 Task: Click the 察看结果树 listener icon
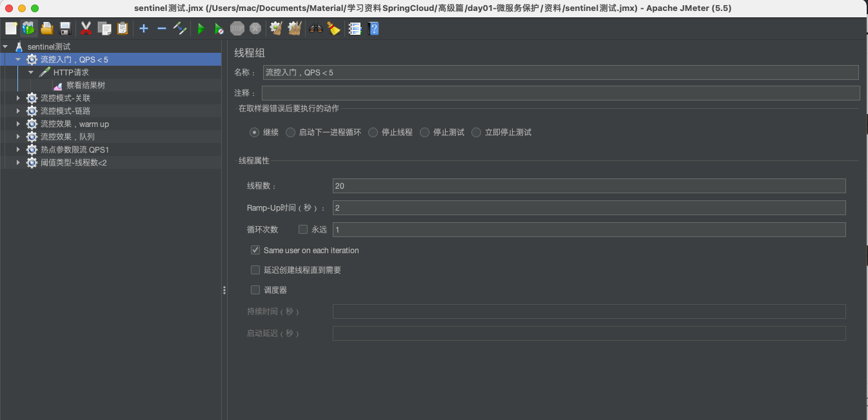point(58,85)
